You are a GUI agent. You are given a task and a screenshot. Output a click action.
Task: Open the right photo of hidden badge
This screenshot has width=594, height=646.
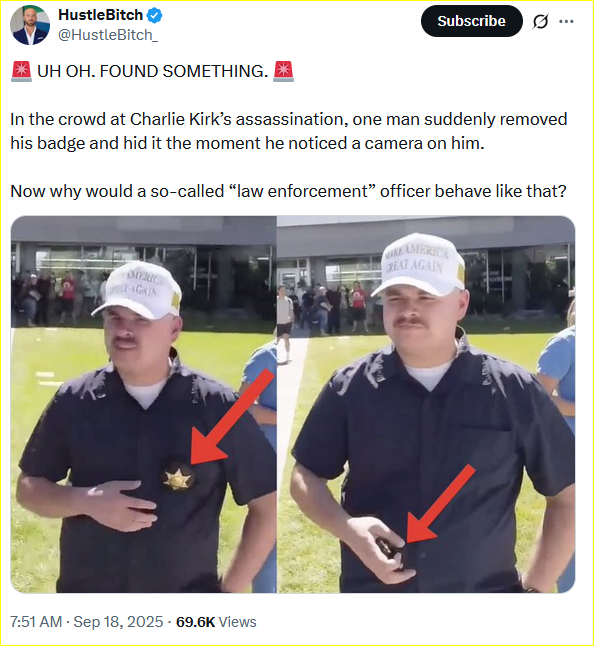[x=426, y=404]
